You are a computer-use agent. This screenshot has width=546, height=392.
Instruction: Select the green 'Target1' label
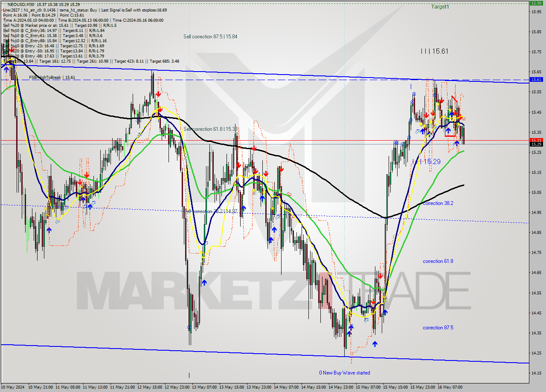pos(440,7)
